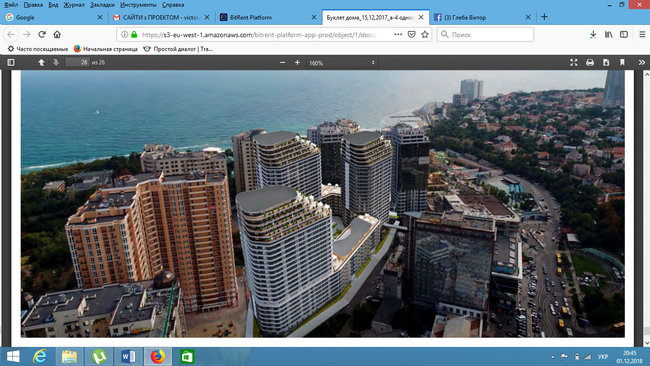The width and height of the screenshot is (650, 366).
Task: Open Microsoft Word from the taskbar
Action: tap(129, 356)
